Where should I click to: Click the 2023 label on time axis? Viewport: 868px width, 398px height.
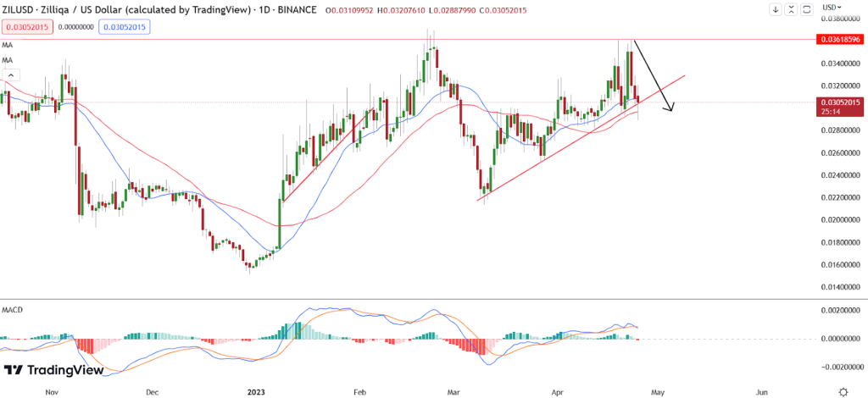tap(256, 392)
